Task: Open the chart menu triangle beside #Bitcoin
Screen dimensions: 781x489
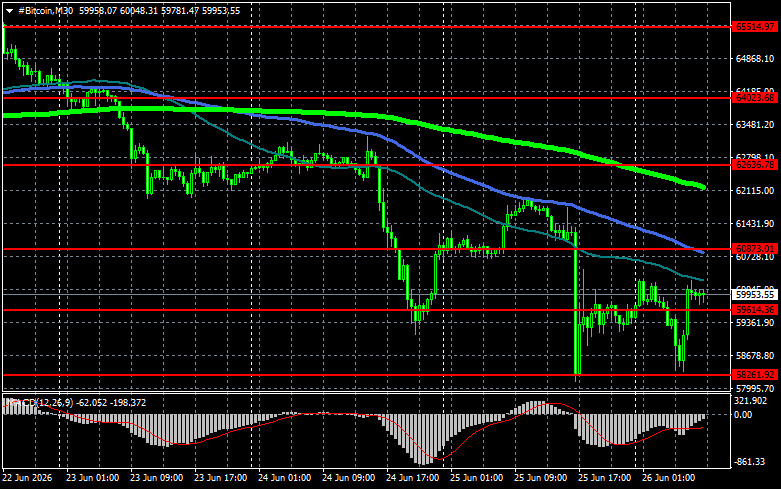Action: coord(9,11)
